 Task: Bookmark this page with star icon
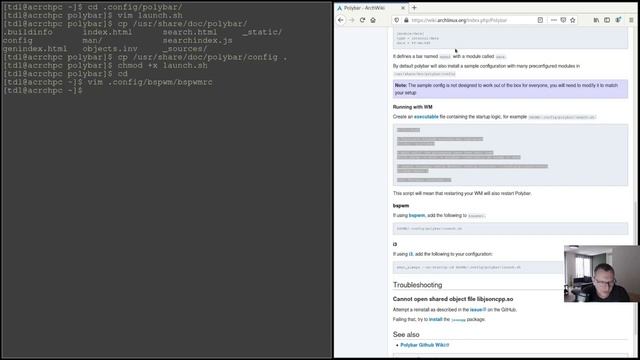tap(573, 20)
